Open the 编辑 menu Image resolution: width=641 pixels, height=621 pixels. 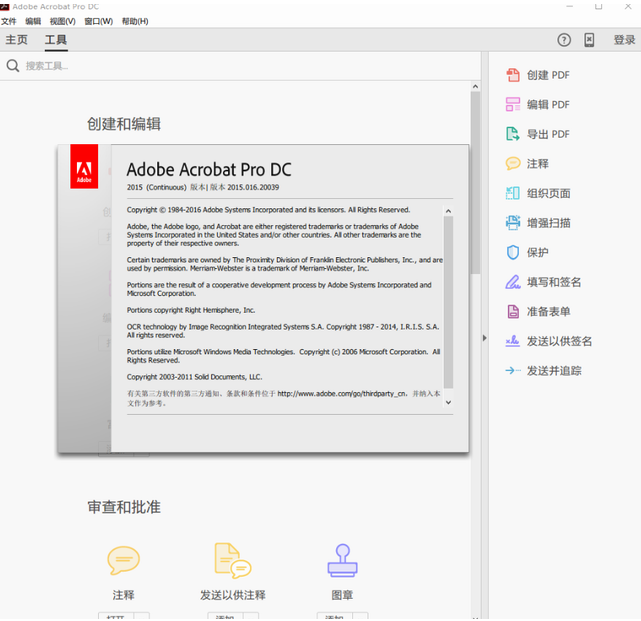[33, 21]
